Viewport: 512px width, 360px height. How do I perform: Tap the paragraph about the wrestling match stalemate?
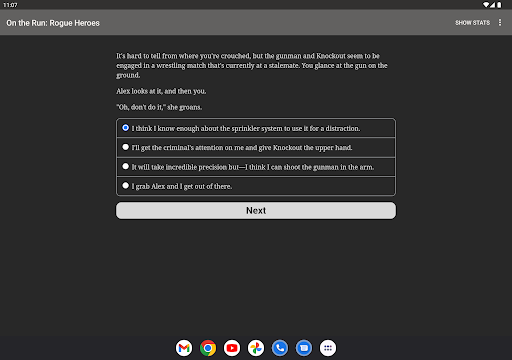click(x=252, y=65)
